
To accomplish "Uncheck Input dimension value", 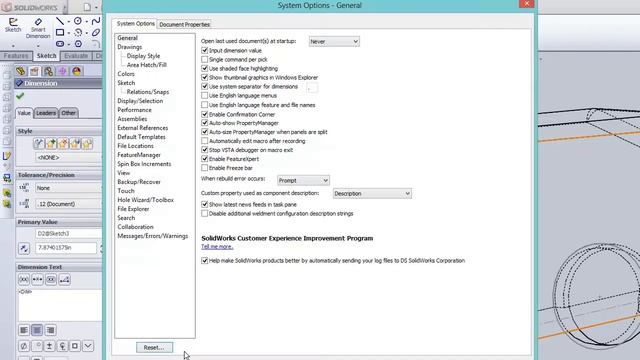I will pos(204,51).
